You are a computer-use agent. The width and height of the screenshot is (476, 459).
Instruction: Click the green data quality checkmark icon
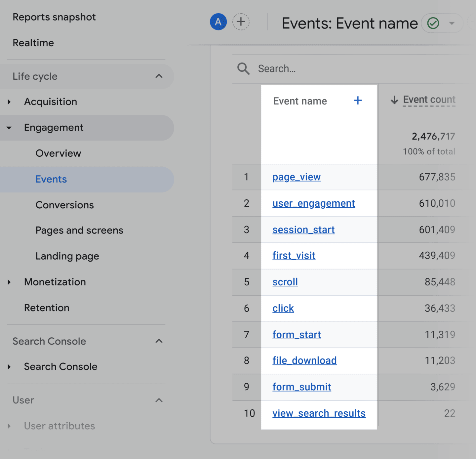tap(433, 23)
